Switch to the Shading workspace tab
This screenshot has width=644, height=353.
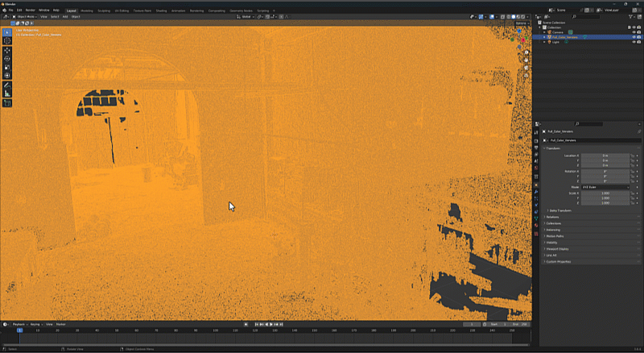tap(162, 10)
